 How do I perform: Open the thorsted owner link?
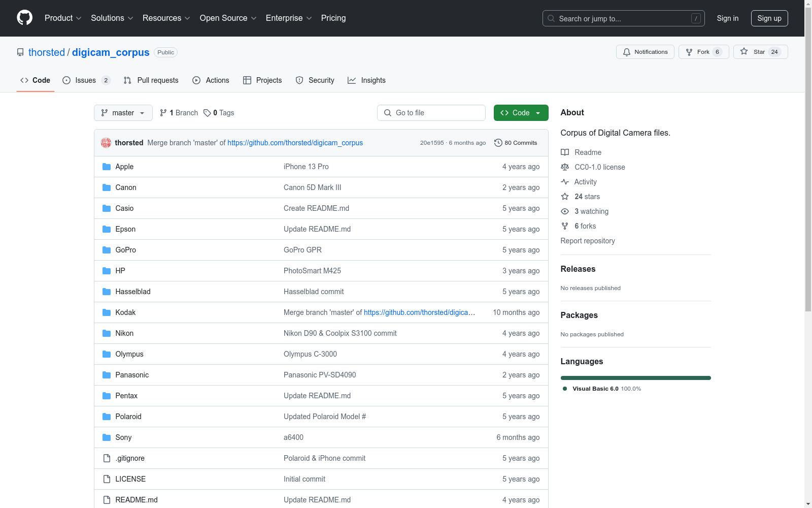pos(47,52)
